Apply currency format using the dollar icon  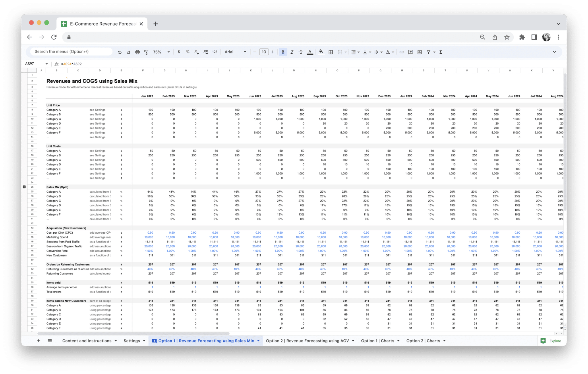tap(179, 52)
